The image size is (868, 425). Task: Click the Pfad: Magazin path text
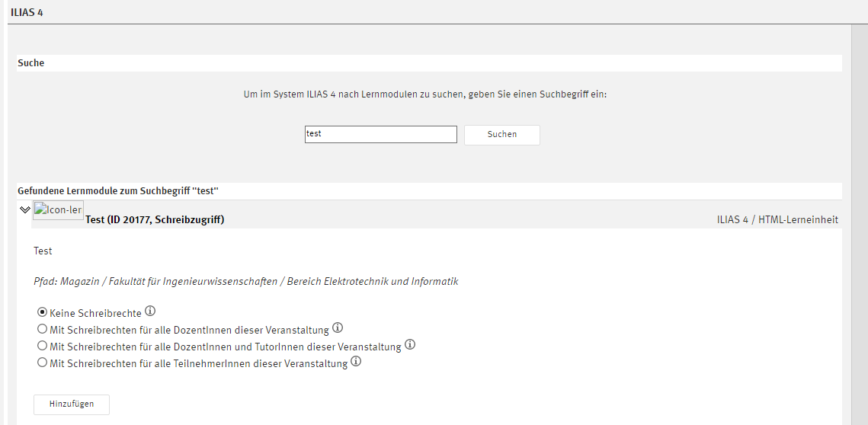coord(245,281)
